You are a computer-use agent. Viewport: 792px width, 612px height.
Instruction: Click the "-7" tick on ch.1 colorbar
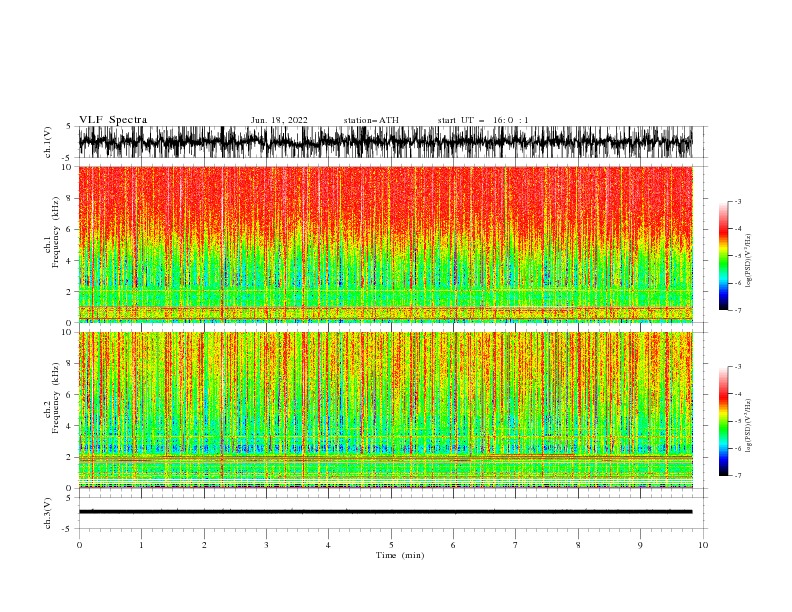[737, 311]
